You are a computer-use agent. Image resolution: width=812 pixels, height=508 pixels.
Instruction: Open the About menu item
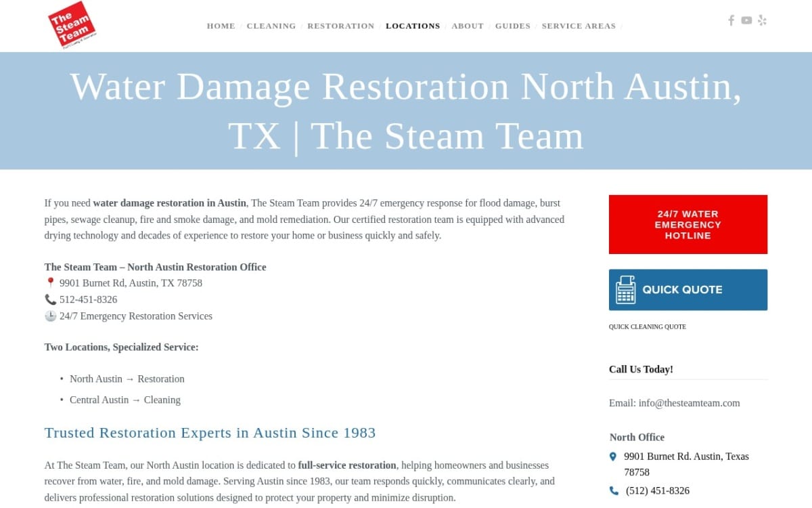click(x=468, y=26)
